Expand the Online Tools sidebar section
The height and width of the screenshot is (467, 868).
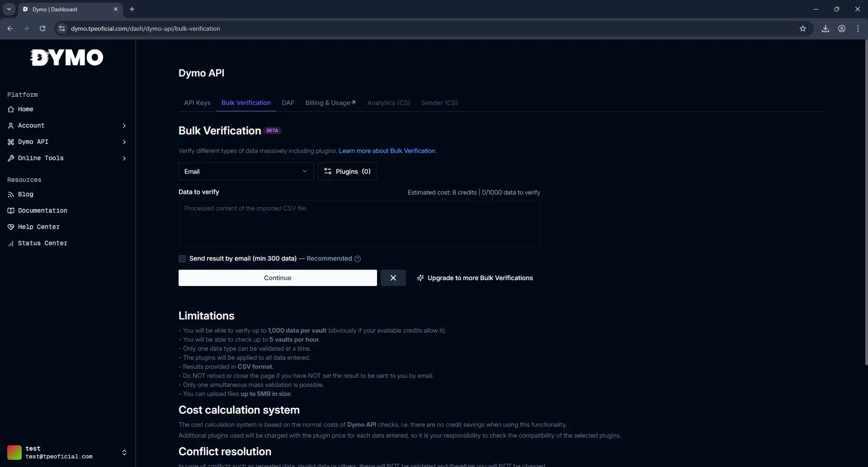tap(67, 158)
